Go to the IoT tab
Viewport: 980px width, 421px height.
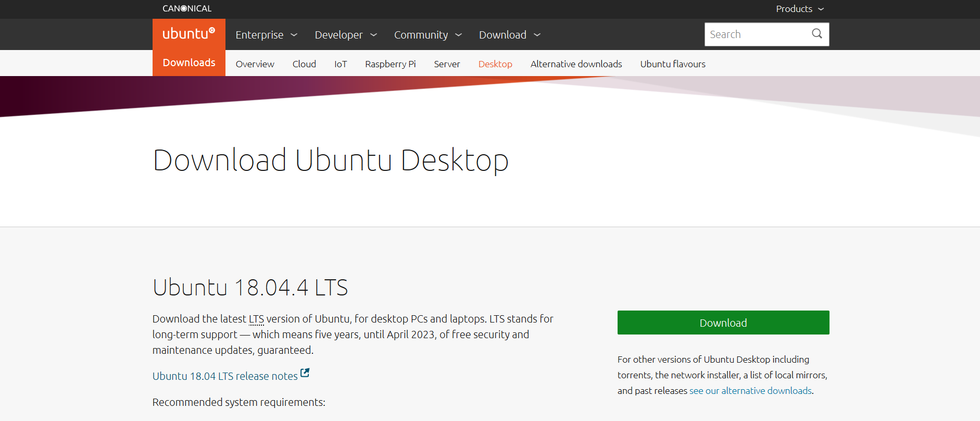341,64
